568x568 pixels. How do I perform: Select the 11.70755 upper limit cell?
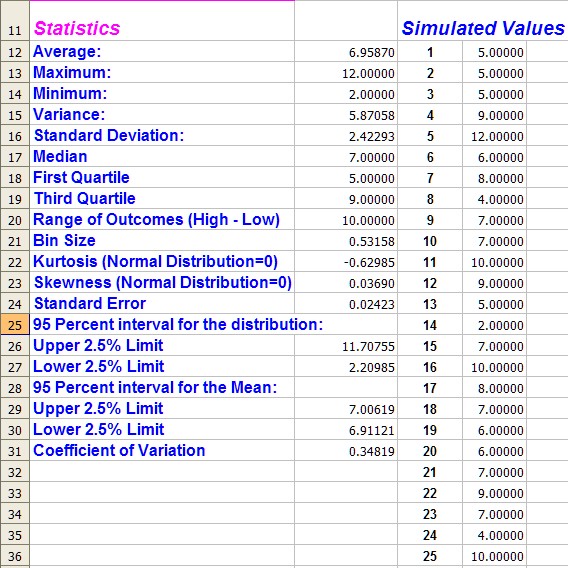[346, 346]
